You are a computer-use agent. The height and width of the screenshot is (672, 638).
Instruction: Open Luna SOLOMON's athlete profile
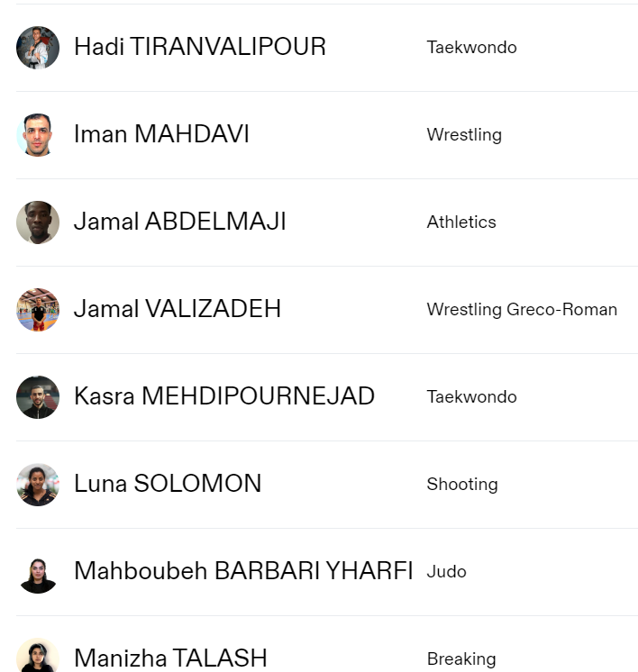coord(168,484)
